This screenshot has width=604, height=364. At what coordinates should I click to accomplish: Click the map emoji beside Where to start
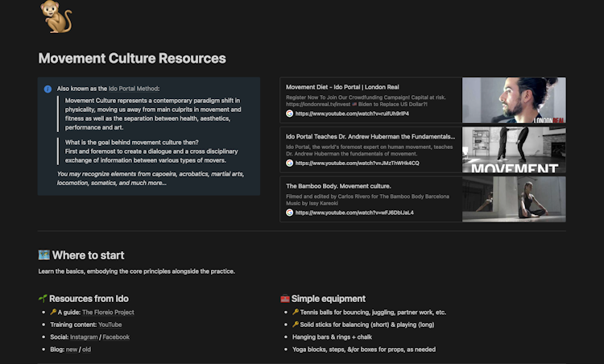44,255
